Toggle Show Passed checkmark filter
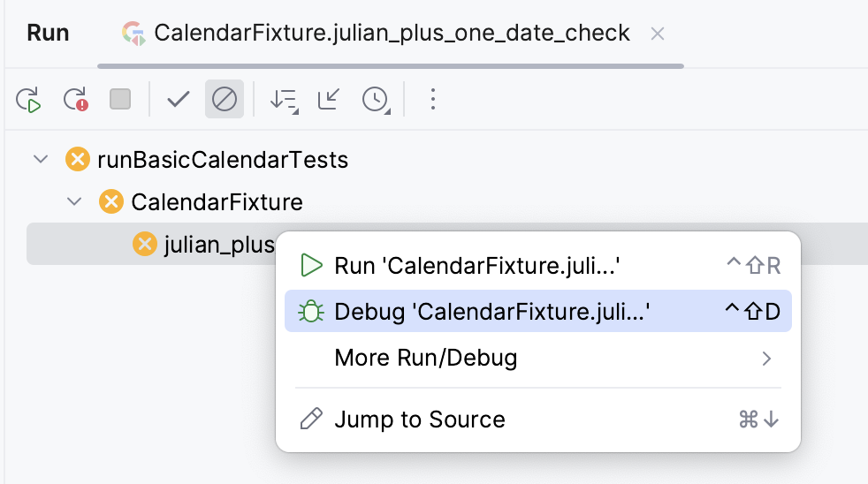 (179, 100)
